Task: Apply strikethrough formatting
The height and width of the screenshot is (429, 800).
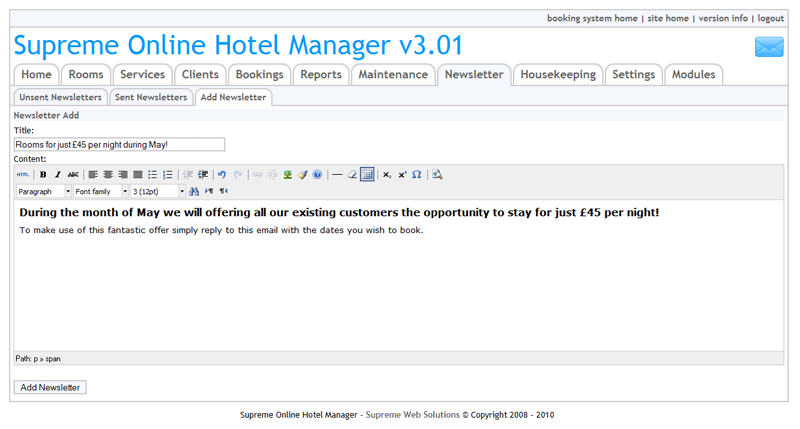Action: pos(73,174)
